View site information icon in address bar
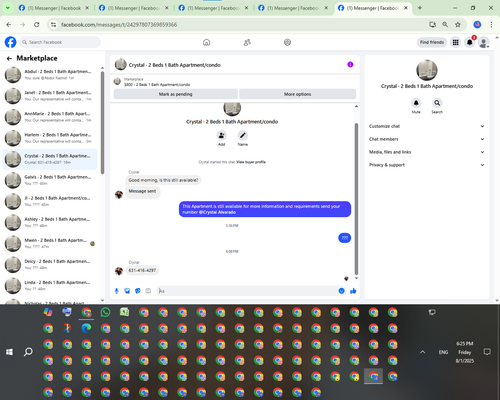Screen dimensions: 500x400 click(x=53, y=25)
